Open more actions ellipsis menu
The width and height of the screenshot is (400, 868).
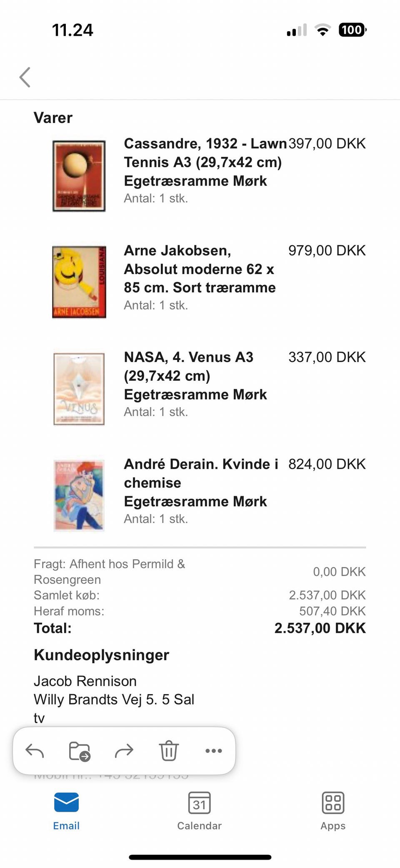pyautogui.click(x=214, y=751)
